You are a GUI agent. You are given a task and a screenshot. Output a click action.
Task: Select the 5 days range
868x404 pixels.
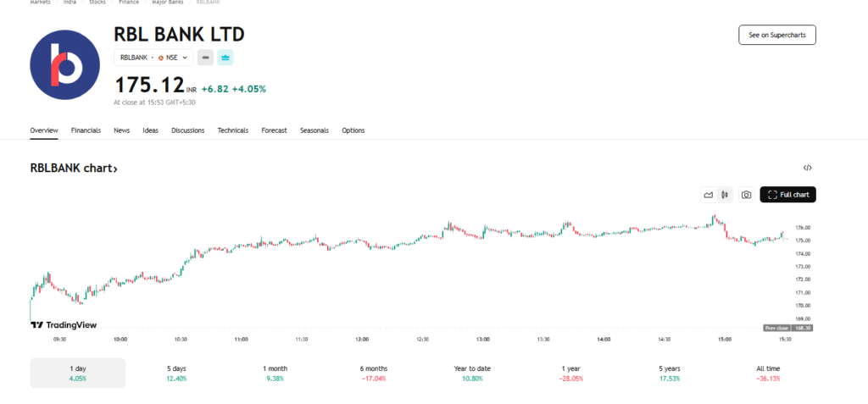click(x=176, y=373)
